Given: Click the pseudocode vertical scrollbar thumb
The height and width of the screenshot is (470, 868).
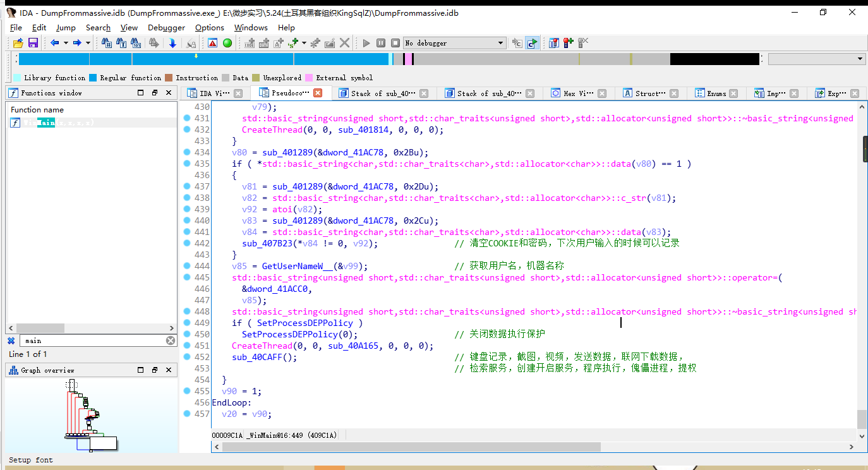Looking at the screenshot, I should [862, 419].
